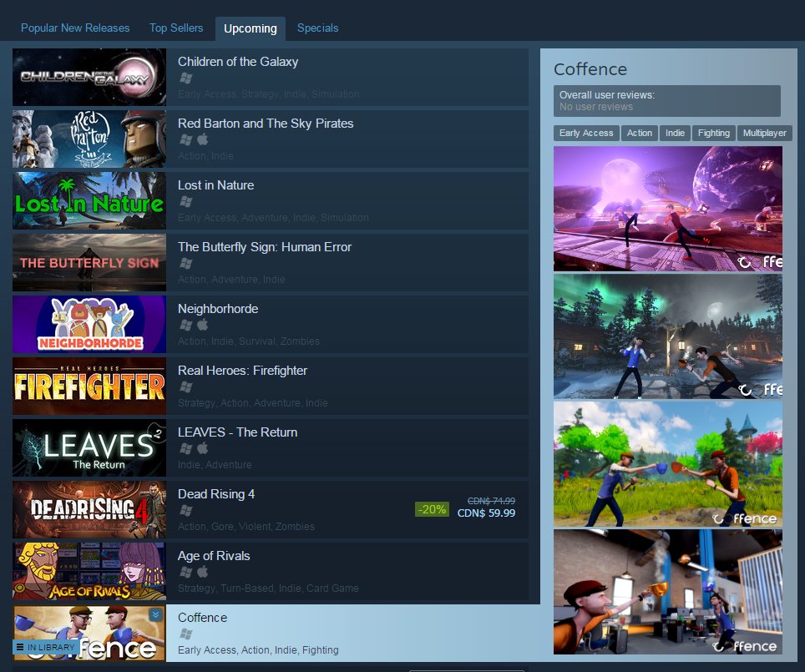The width and height of the screenshot is (805, 672).
Task: Open Neighborhorde capsule image
Action: click(x=89, y=325)
